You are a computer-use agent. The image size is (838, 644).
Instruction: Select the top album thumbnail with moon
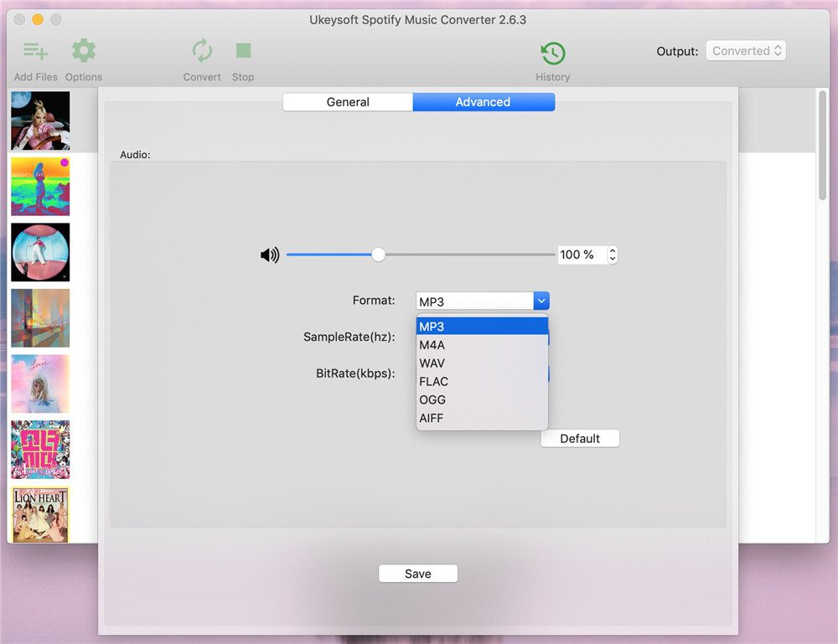click(x=40, y=121)
